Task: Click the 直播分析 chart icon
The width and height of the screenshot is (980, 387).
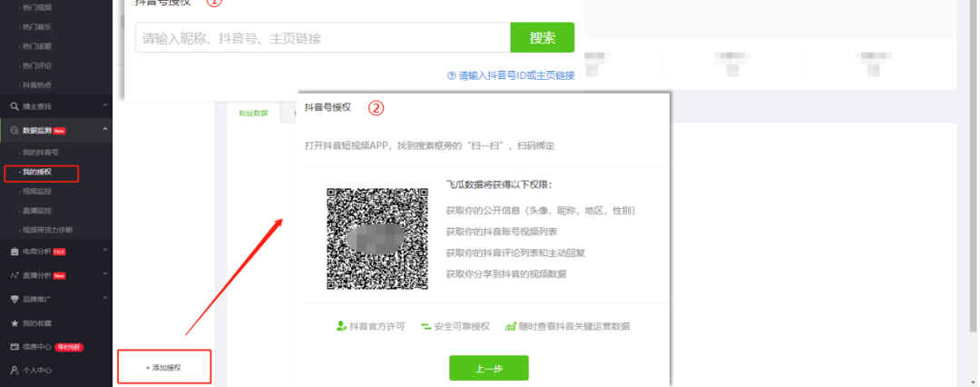Action: 15,275
